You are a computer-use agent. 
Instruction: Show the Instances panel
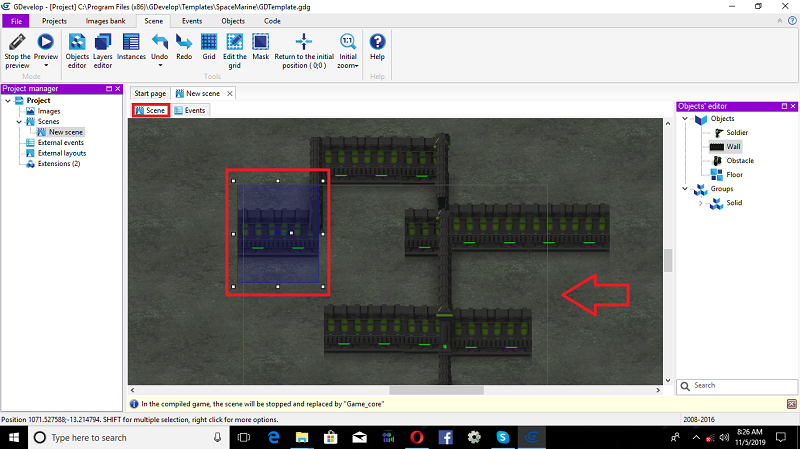coord(131,47)
